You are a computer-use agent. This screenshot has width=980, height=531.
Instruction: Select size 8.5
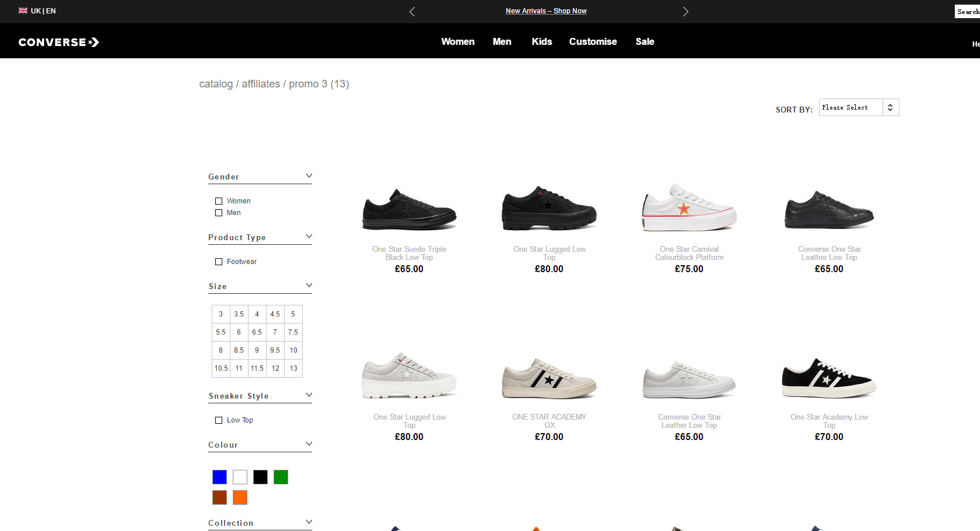239,350
